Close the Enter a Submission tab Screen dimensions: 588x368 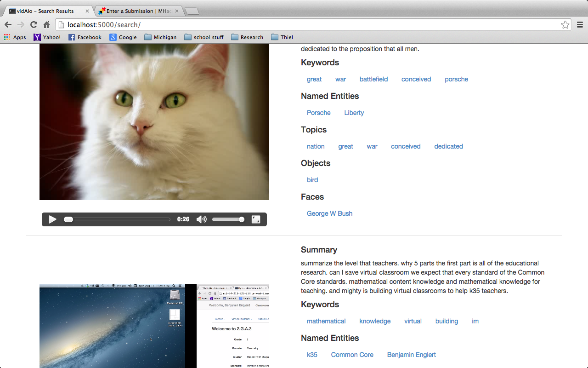coord(176,11)
